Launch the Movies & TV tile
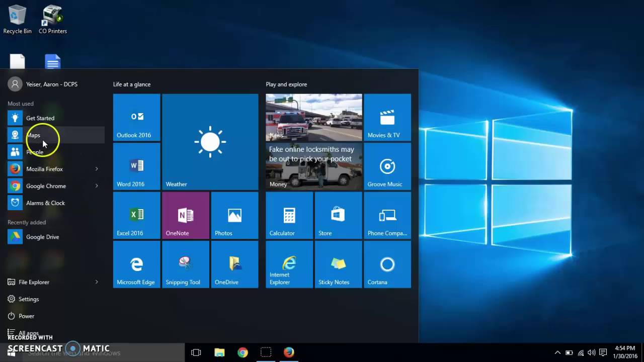This screenshot has height=362, width=644. [x=387, y=117]
